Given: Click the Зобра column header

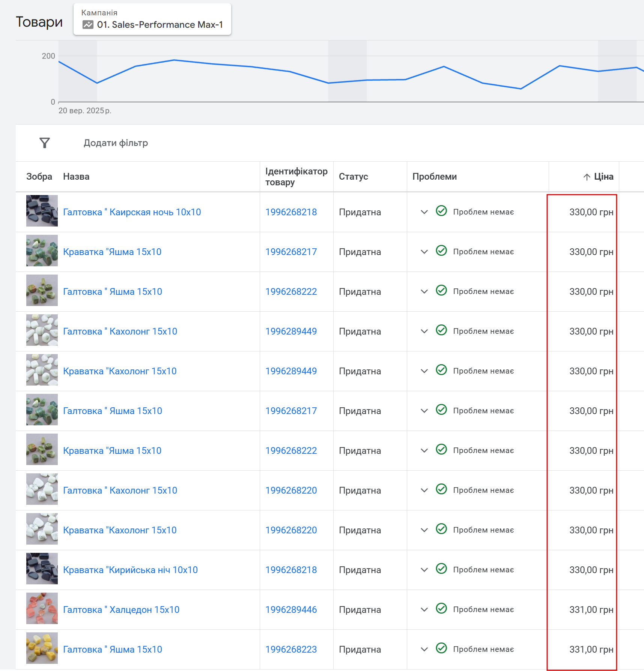Looking at the screenshot, I should click(39, 177).
